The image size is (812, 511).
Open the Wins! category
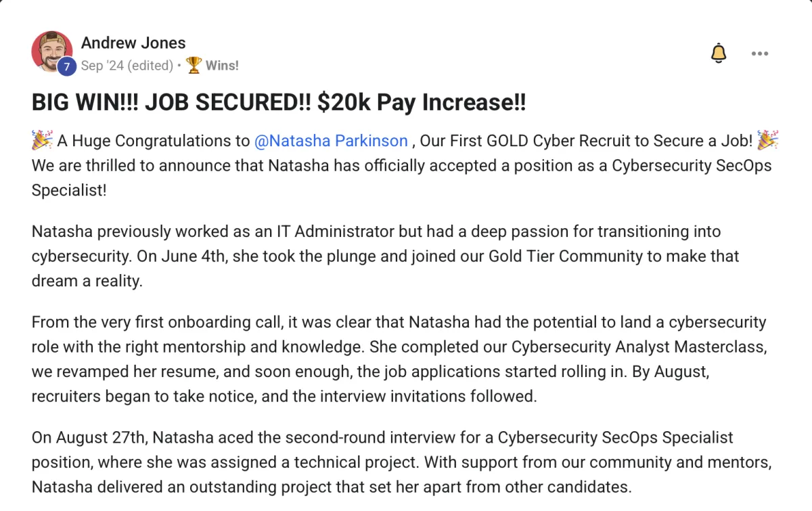click(222, 66)
